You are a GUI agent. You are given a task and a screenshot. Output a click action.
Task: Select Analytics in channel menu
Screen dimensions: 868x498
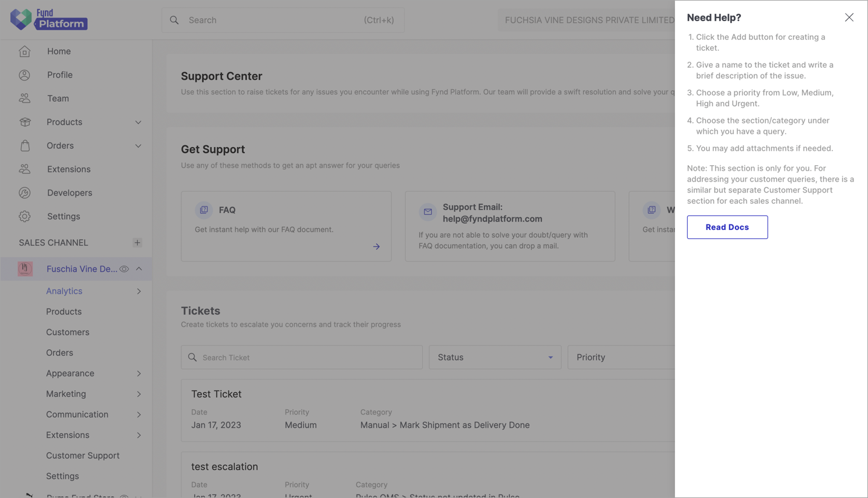tap(64, 291)
